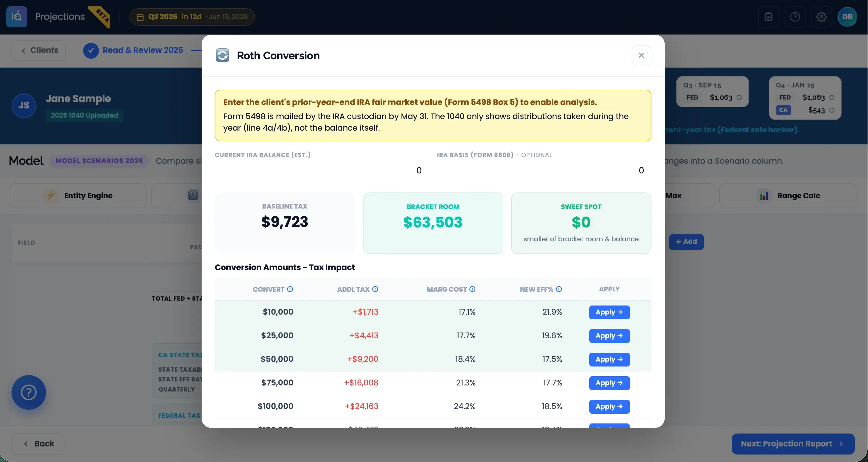Click the Bracket Room $63,503 card
868x462 pixels.
click(x=433, y=223)
